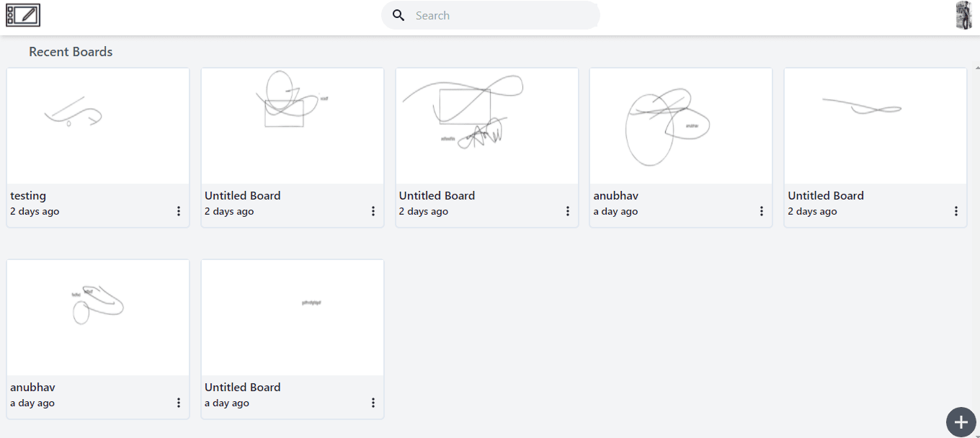Click the whiteboard app logo icon
This screenshot has height=438, width=980.
pyautogui.click(x=23, y=15)
